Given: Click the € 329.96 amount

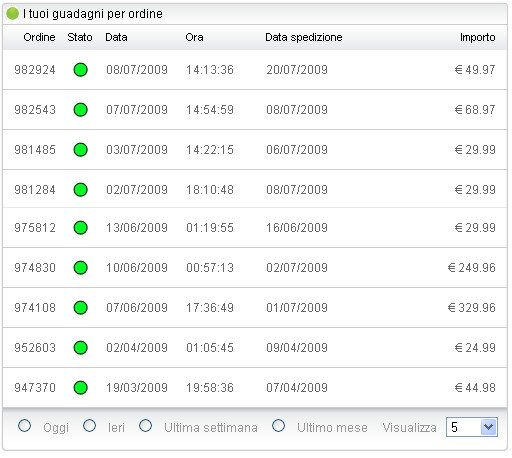Looking at the screenshot, I should (471, 308).
